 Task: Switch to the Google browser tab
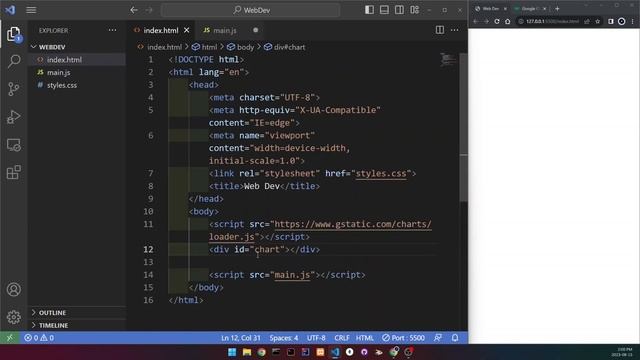coord(530,9)
